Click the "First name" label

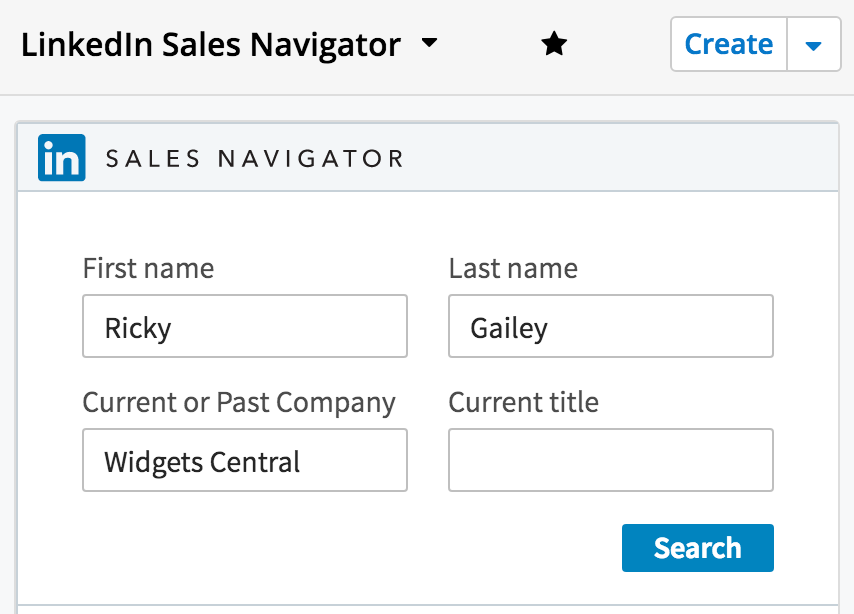(148, 268)
